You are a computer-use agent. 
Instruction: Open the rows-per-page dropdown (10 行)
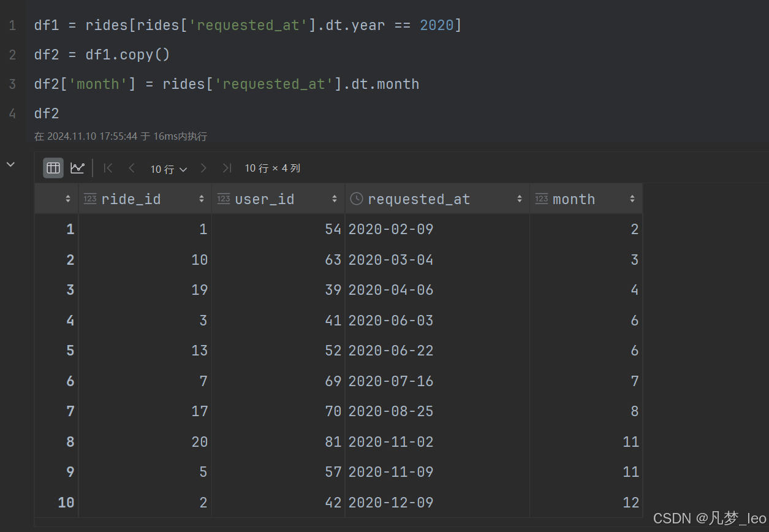169,169
